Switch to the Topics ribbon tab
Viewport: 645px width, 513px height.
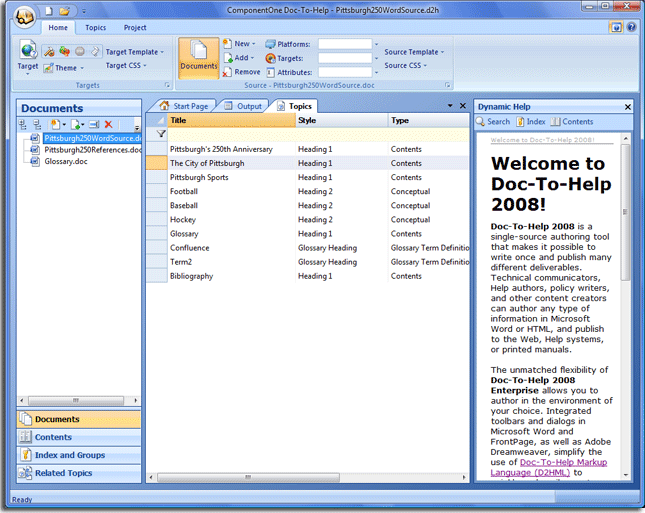point(95,28)
